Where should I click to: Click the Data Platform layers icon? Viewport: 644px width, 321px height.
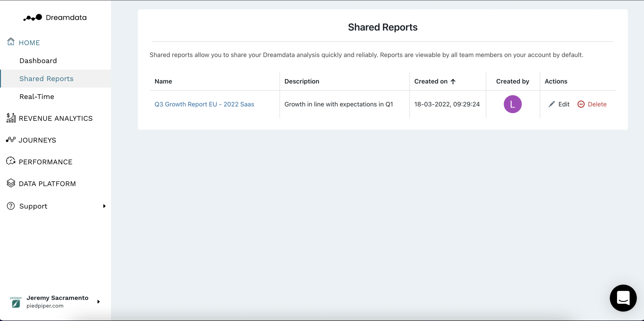coord(11,183)
